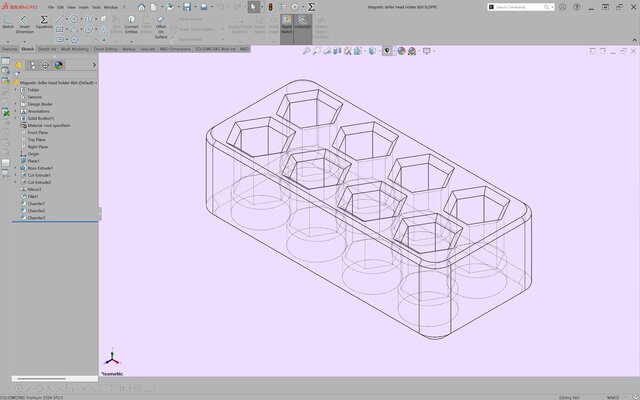Toggle the selection arrow cursor tool
The height and width of the screenshot is (400, 640).
coord(252,8)
